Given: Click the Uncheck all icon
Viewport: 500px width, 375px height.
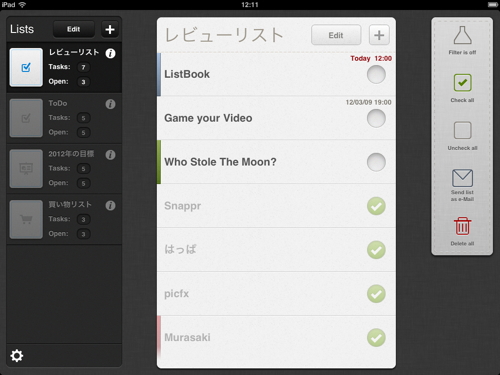Looking at the screenshot, I should [462, 130].
